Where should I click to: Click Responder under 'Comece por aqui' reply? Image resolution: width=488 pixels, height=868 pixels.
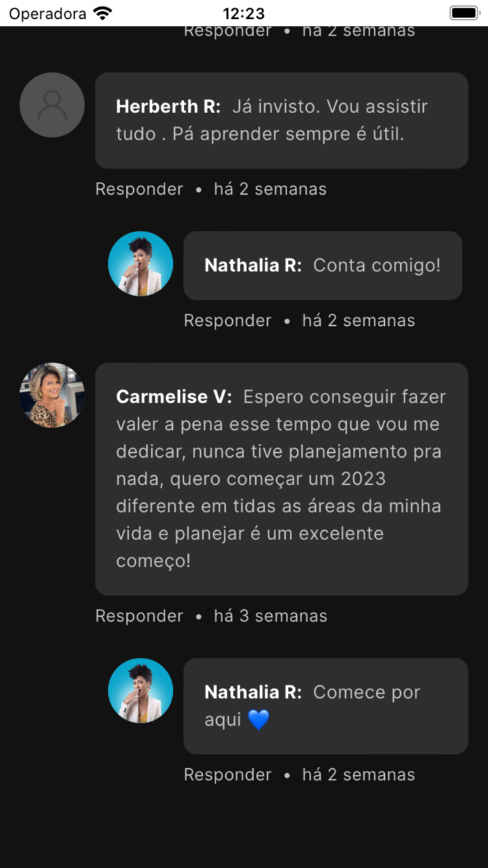227,775
